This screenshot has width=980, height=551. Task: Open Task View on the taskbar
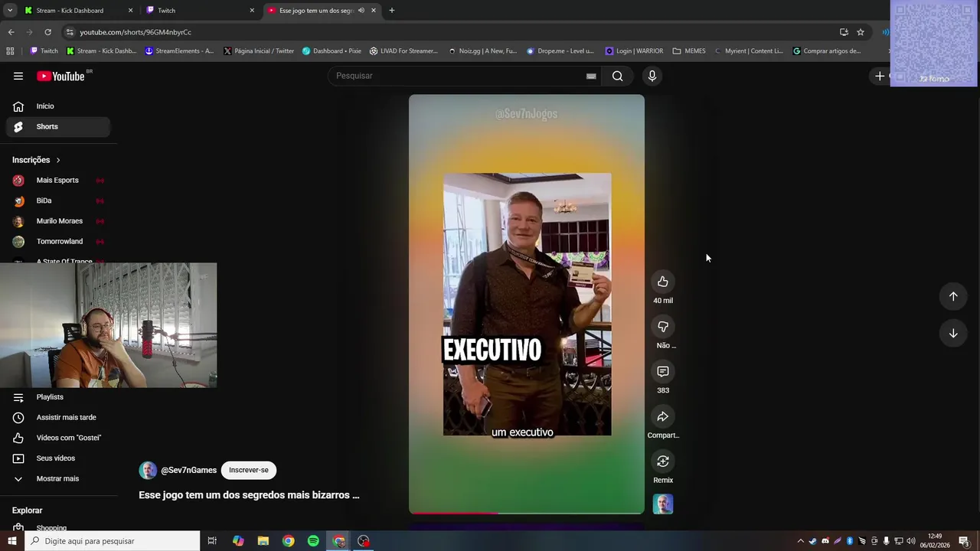point(212,541)
